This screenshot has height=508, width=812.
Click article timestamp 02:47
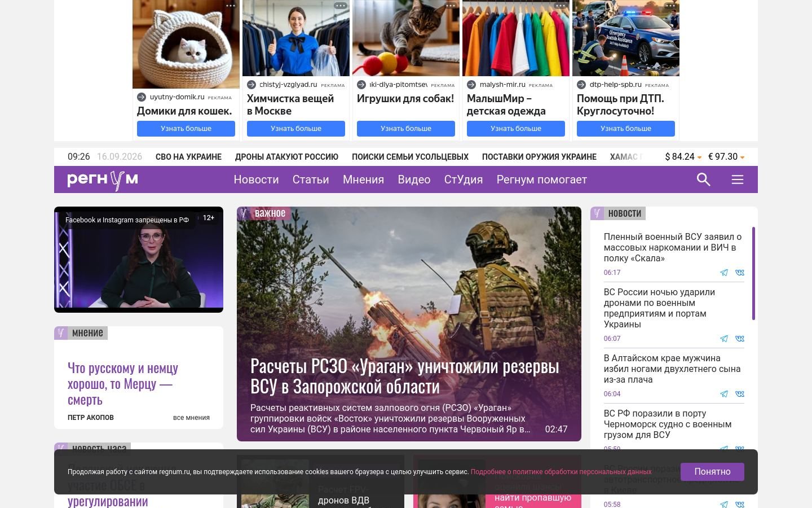(556, 430)
